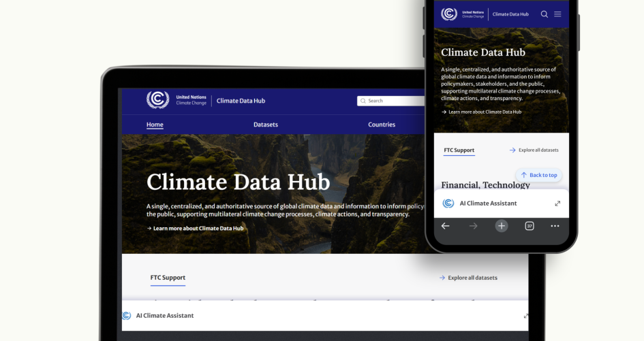Viewport: 644px width, 341px height.
Task: Open the browser three-dot more menu
Action: tap(555, 226)
